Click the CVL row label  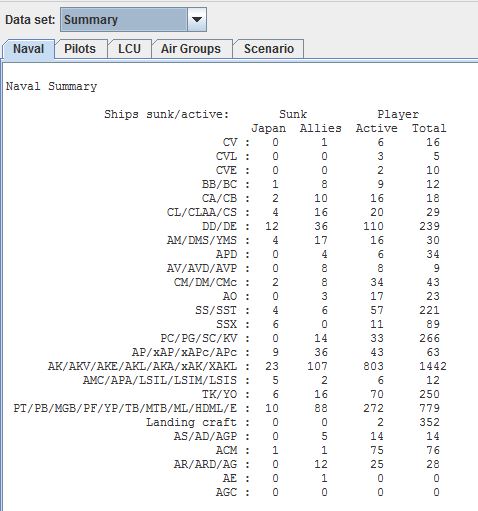tap(227, 156)
